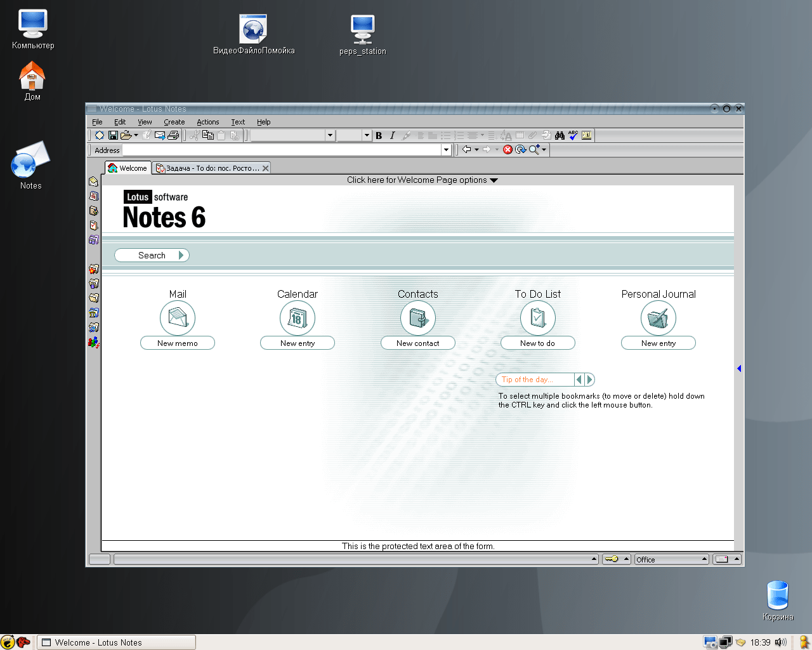The height and width of the screenshot is (650, 812).
Task: Click the Search button on the Welcome page
Action: pos(152,255)
